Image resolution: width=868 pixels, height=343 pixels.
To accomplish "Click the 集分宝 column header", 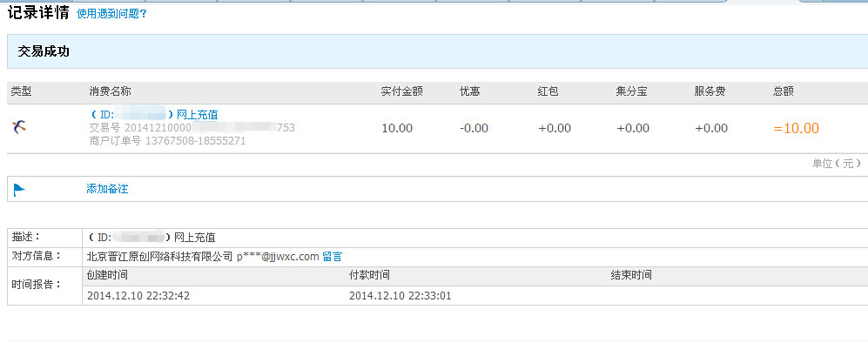I will point(631,91).
